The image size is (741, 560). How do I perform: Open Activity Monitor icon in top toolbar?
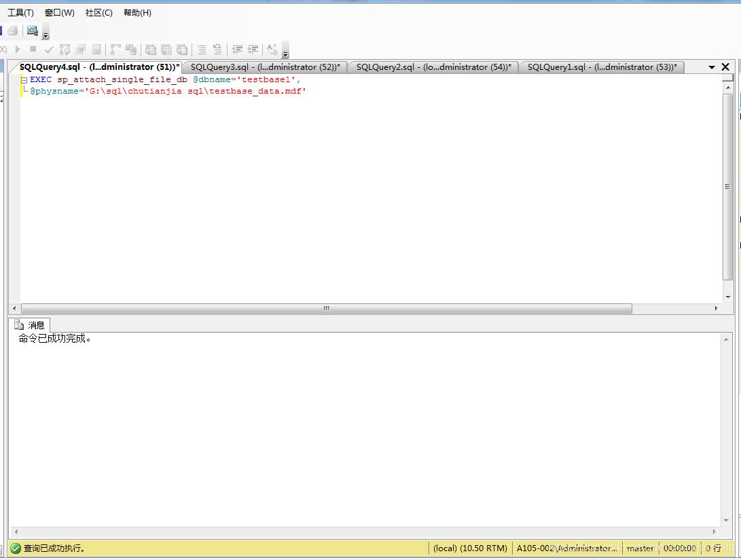32,31
